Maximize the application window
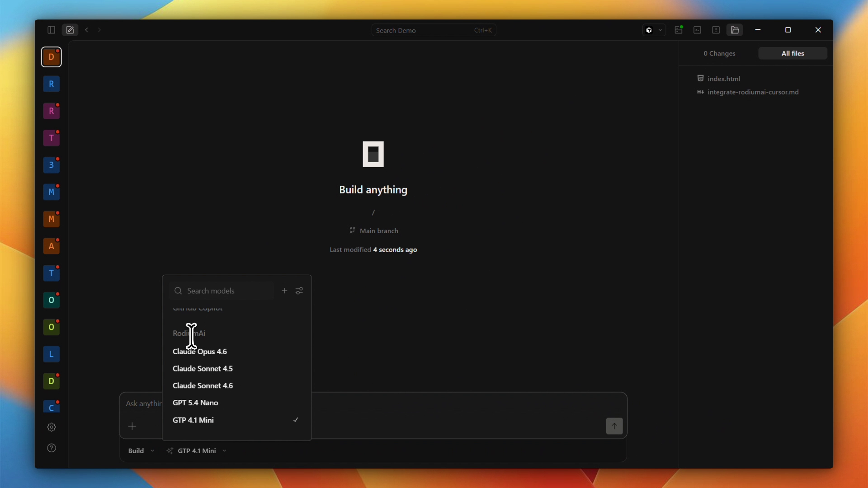 point(788,30)
